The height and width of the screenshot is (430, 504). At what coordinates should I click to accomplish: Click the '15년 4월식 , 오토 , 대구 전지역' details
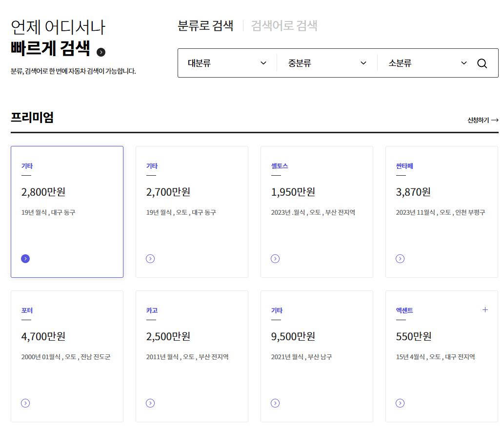pos(435,357)
